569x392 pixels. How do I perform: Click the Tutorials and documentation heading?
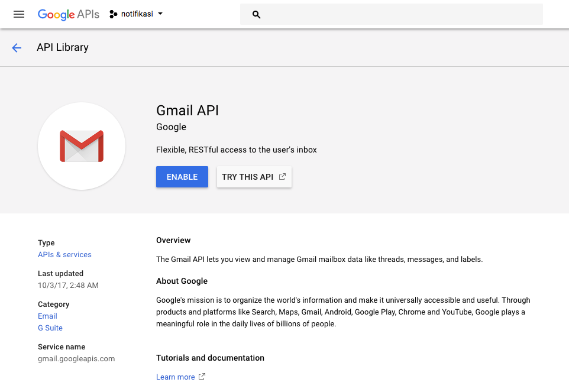tap(210, 358)
